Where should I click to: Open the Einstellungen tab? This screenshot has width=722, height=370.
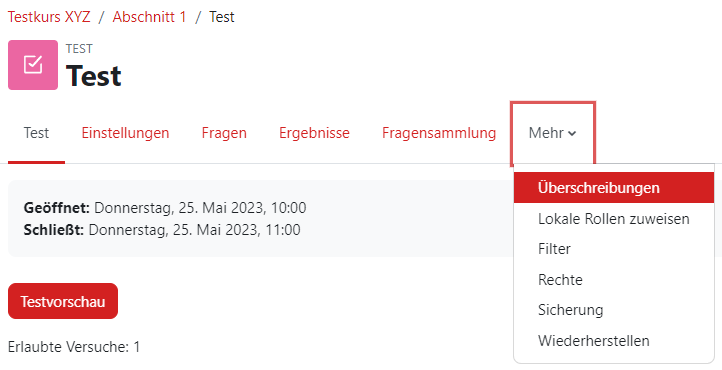(x=125, y=133)
